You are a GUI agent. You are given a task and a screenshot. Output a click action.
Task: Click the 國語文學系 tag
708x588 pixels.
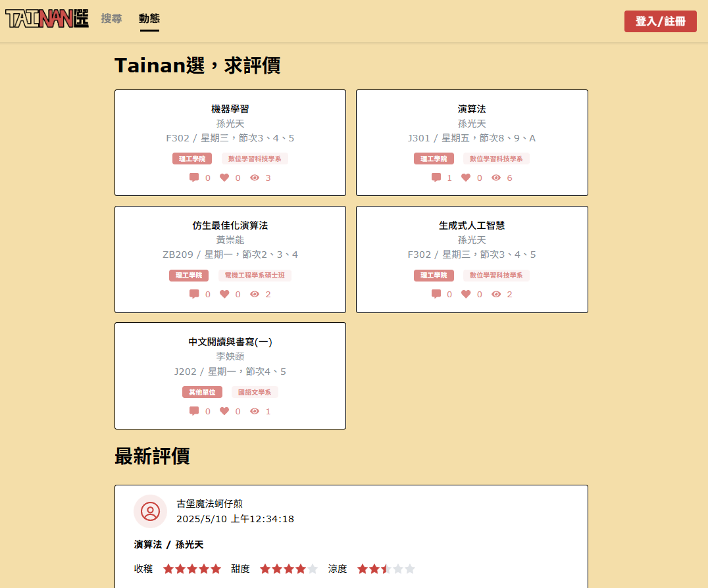click(x=255, y=392)
